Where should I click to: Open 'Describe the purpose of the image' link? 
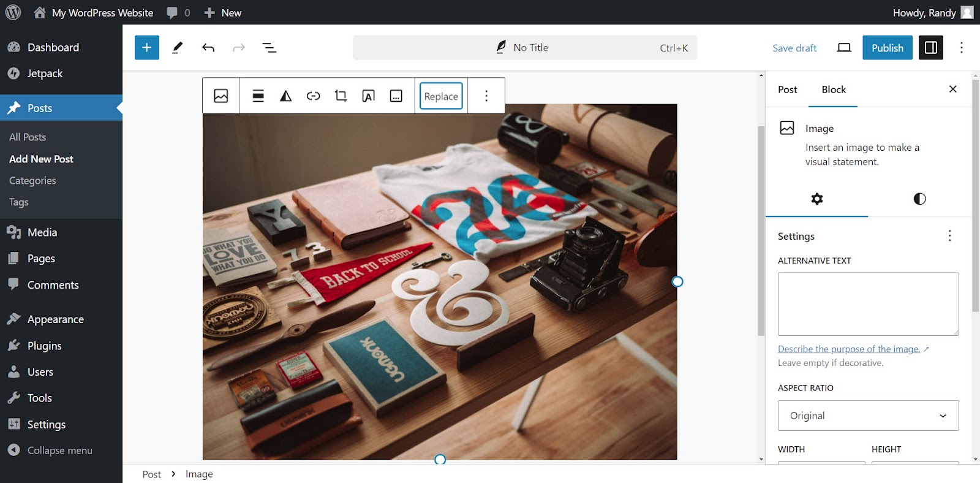[848, 349]
